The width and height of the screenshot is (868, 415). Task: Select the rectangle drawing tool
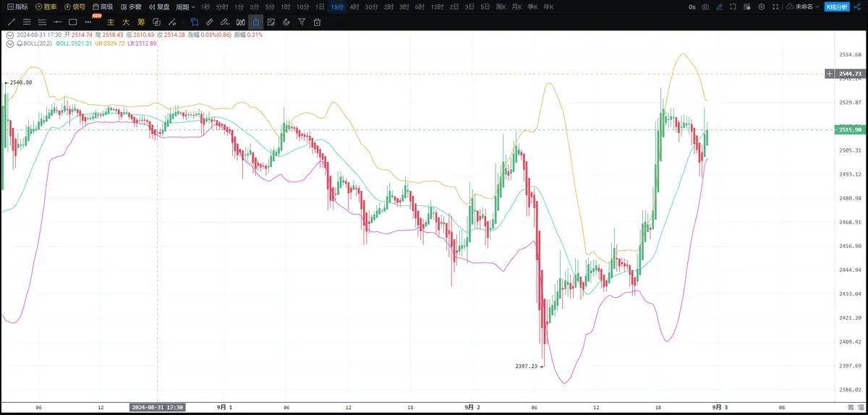72,22
